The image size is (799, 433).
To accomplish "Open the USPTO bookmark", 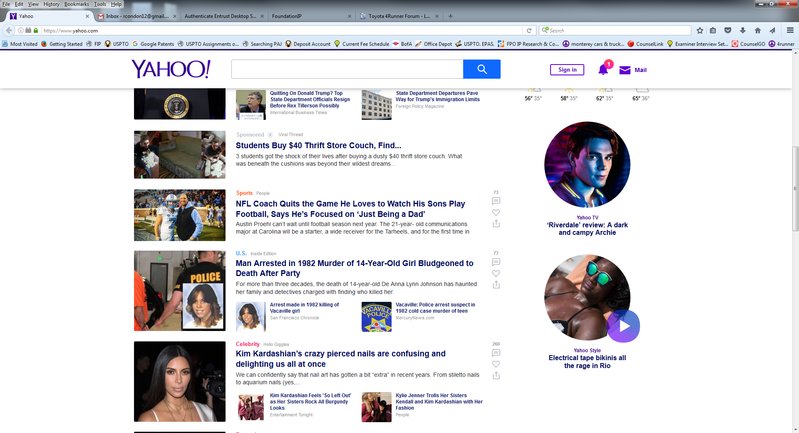I will [117, 44].
